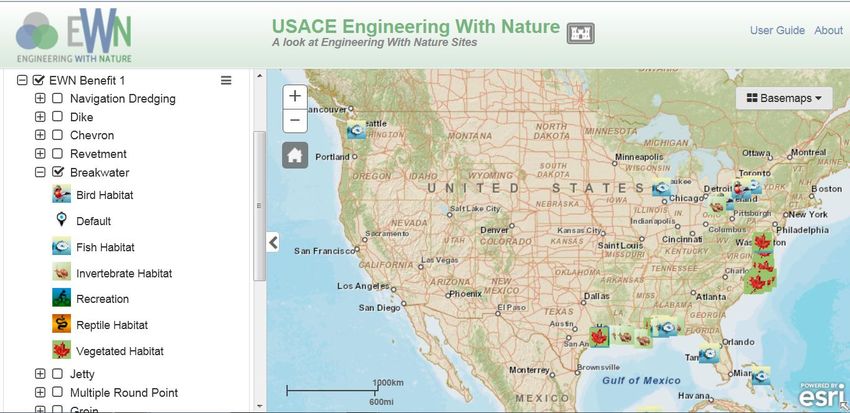Click the Default legend label
Viewport: 850px width, 413px height.
pos(93,221)
